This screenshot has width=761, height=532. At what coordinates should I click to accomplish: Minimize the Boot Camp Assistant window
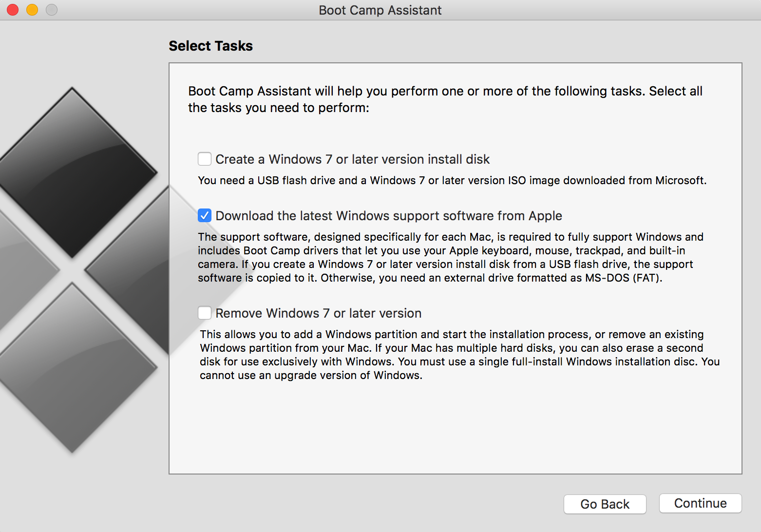tap(32, 9)
